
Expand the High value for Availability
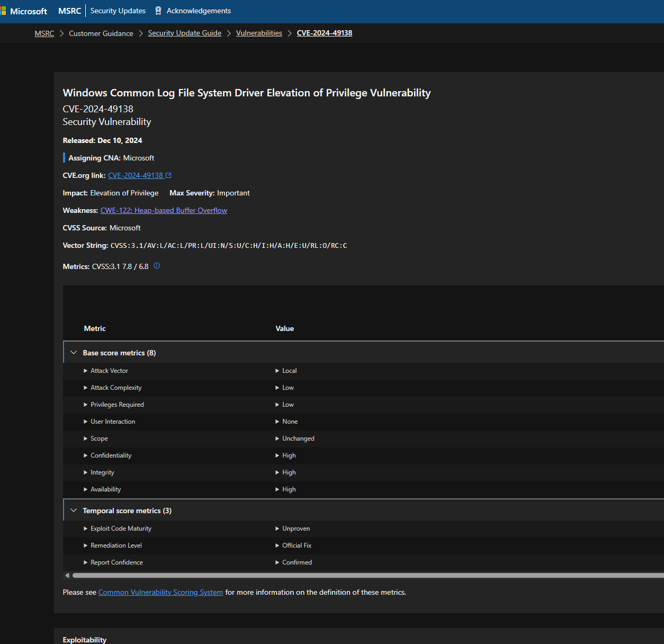coord(277,489)
